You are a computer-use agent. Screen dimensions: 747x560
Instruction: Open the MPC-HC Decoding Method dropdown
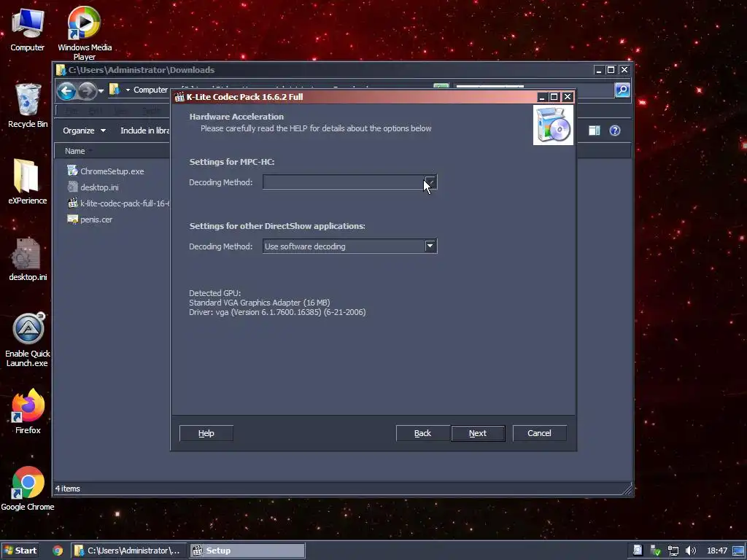(430, 182)
